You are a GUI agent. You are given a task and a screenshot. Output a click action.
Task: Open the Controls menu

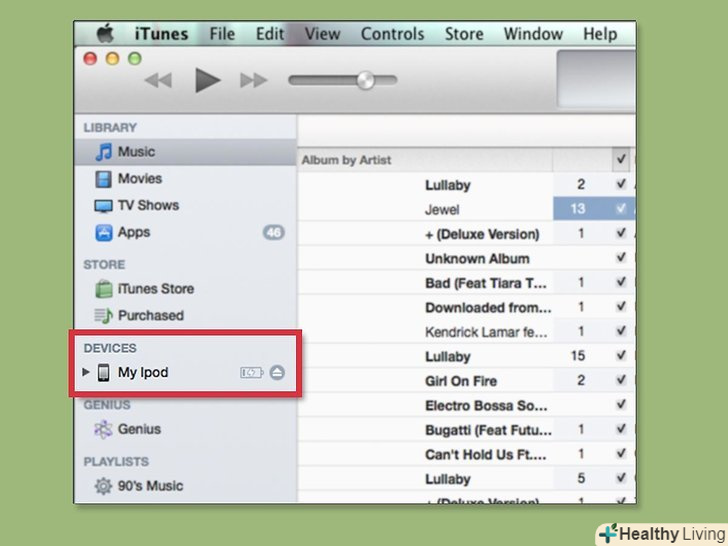click(392, 34)
